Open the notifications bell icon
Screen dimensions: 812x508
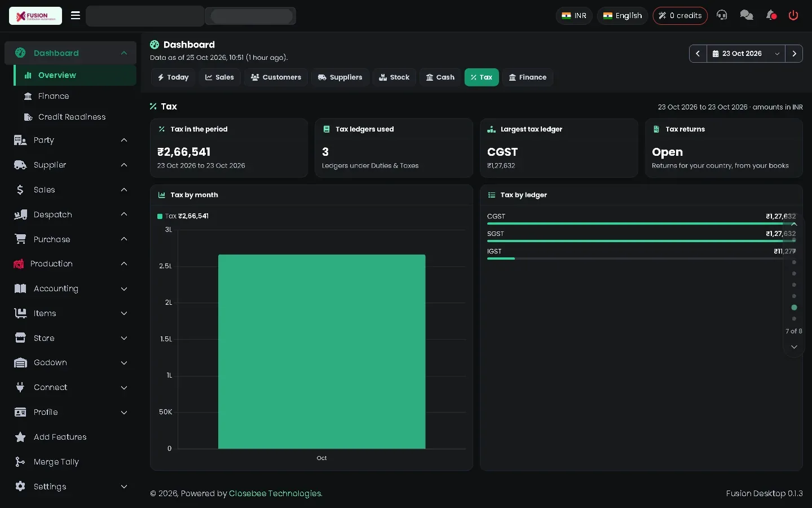[771, 15]
